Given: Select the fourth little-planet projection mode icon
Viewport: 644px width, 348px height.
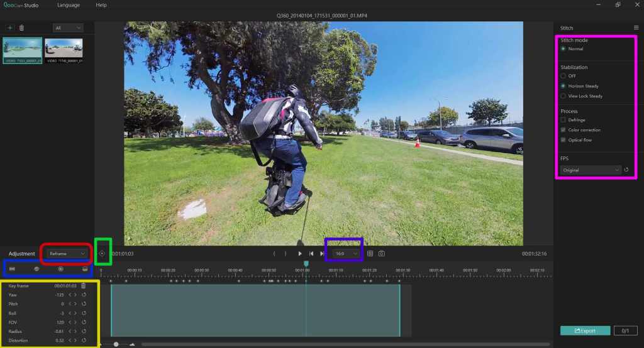Looking at the screenshot, I should pyautogui.click(x=85, y=269).
